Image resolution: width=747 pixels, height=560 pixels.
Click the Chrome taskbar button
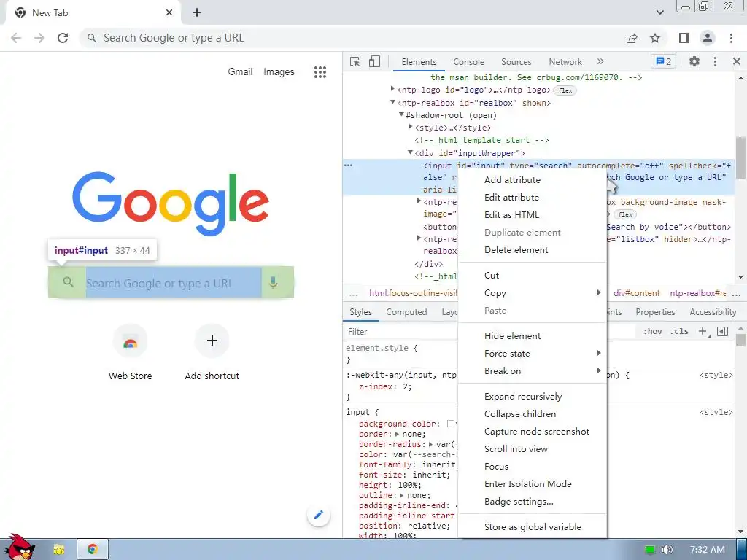[93, 550]
